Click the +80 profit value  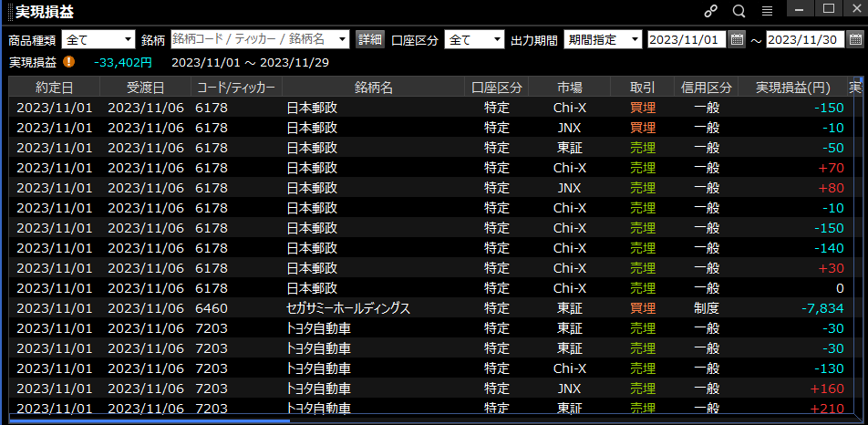tap(830, 188)
